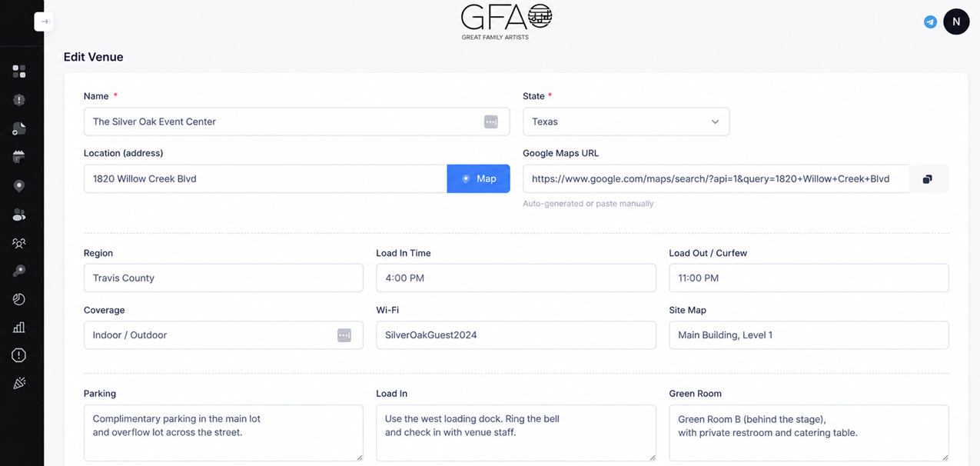
Task: Click the 'Auto-generated or paste manually' hint text
Action: 588,204
